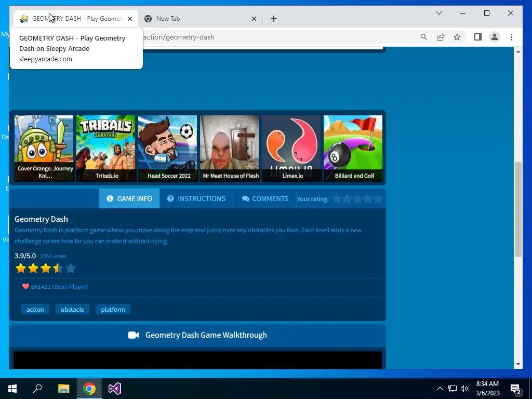Select the GAME INFO tab
This screenshot has width=532, height=399.
[129, 198]
